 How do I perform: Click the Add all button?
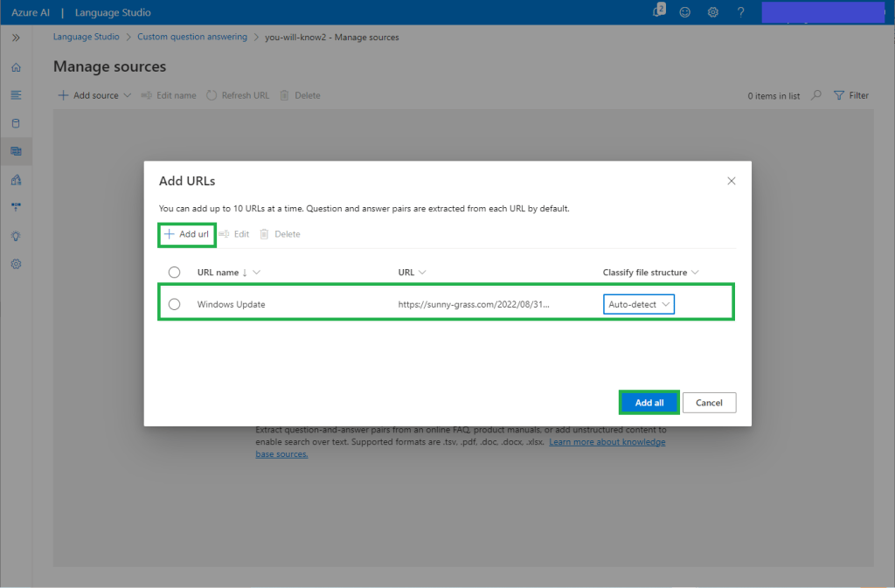point(649,403)
